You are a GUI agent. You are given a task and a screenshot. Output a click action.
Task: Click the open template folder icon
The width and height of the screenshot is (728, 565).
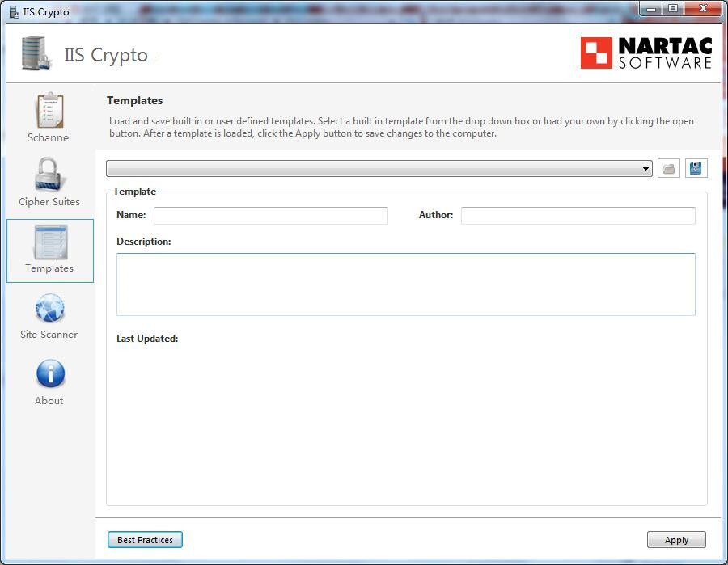coord(669,168)
